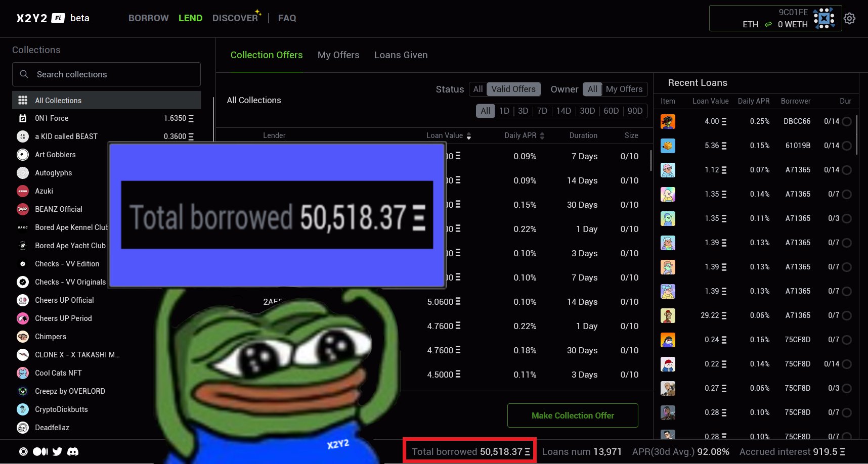Set Owner filter to My Offers
Screen dimensions: 868x464
tap(624, 89)
